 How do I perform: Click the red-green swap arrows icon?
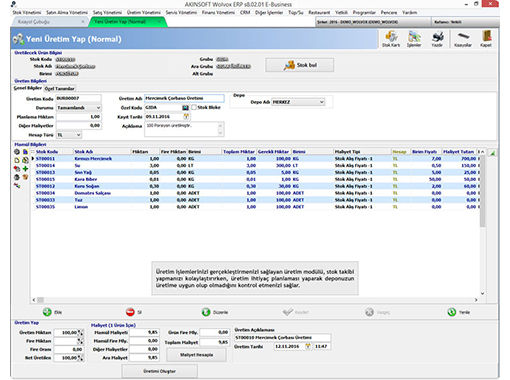point(17,186)
